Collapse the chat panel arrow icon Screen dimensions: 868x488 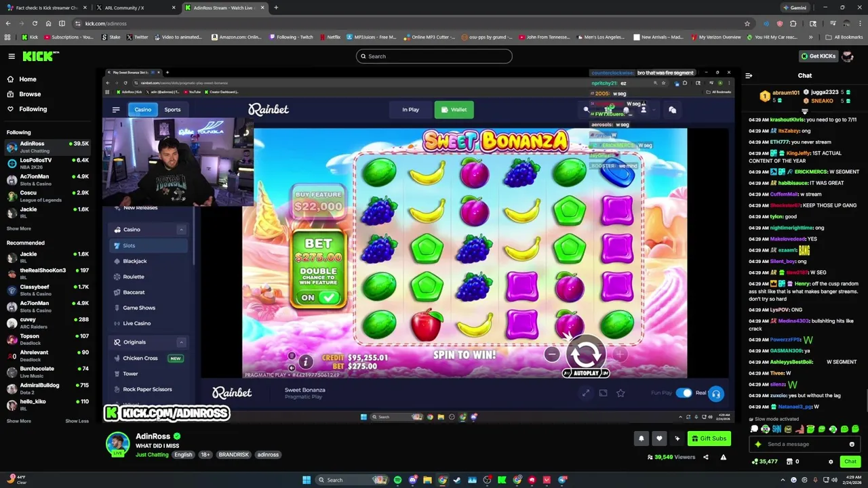[x=749, y=76]
